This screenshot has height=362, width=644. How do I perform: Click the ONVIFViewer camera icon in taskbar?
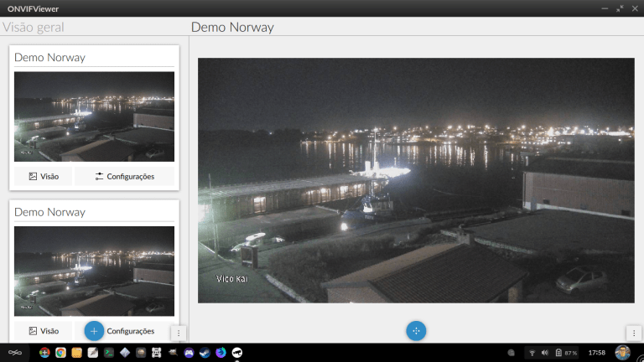click(236, 353)
